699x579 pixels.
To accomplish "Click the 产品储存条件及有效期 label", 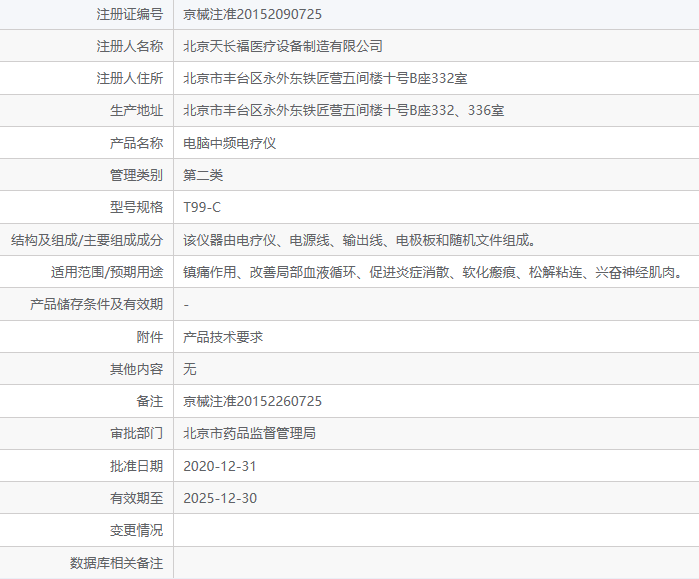I will click(x=97, y=304).
